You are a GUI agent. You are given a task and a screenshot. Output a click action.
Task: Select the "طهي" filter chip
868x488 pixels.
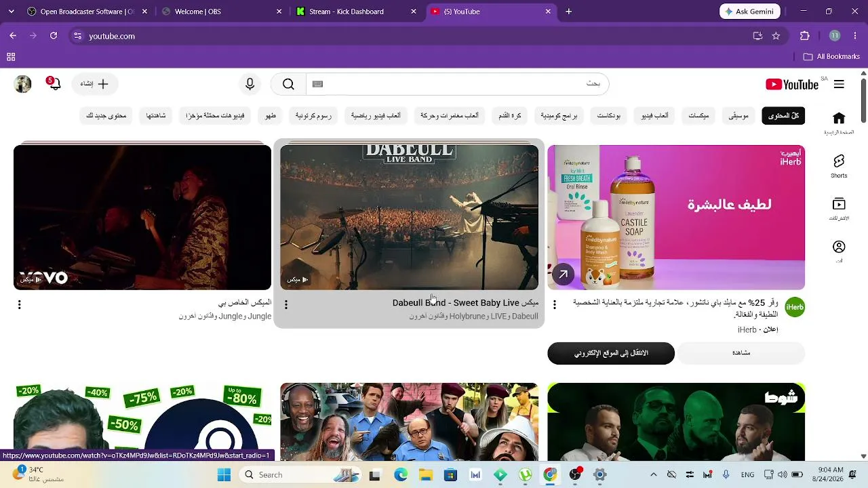pos(271,116)
